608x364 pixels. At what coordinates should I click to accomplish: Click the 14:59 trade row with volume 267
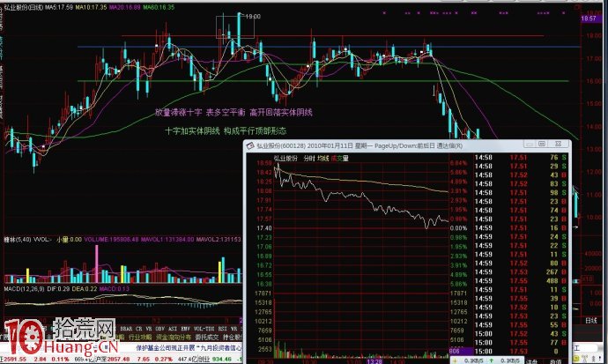(521, 272)
